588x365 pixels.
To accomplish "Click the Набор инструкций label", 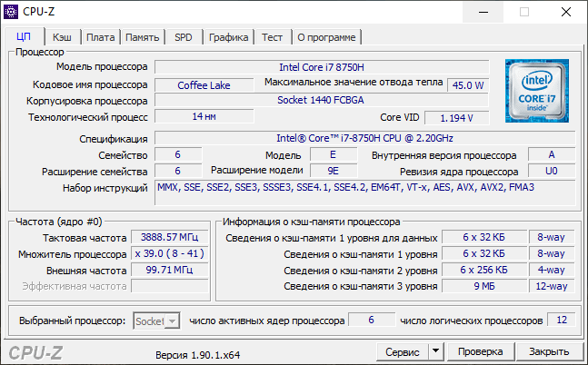I will tap(105, 188).
